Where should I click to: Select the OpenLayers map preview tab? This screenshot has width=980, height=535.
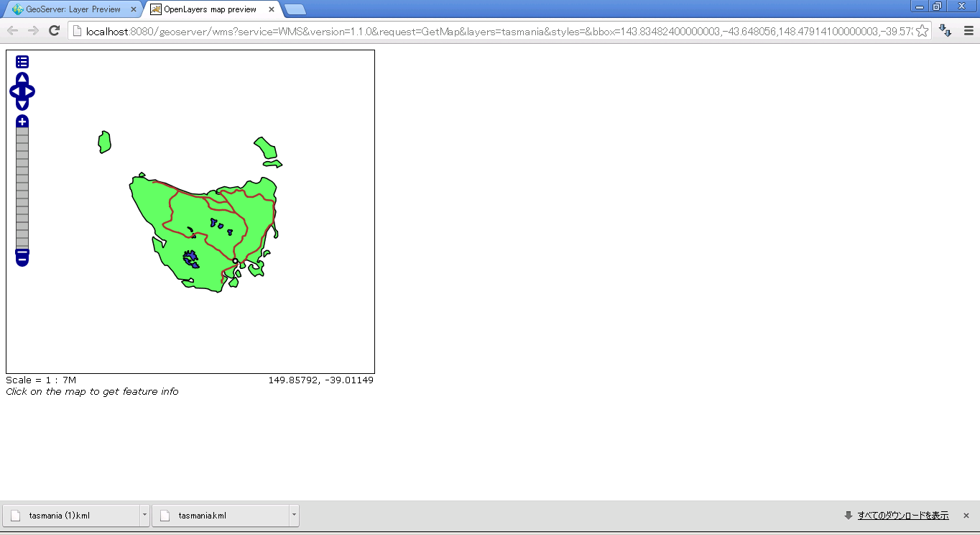[210, 9]
